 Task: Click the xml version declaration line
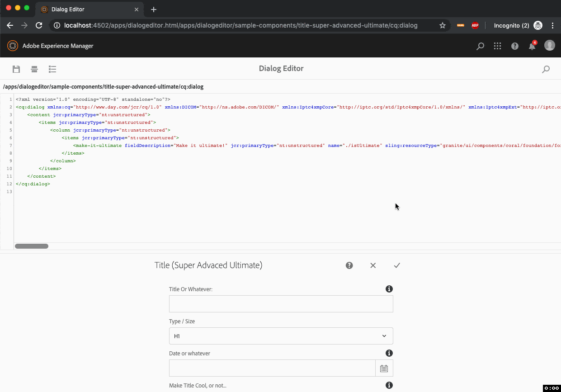[93, 99]
